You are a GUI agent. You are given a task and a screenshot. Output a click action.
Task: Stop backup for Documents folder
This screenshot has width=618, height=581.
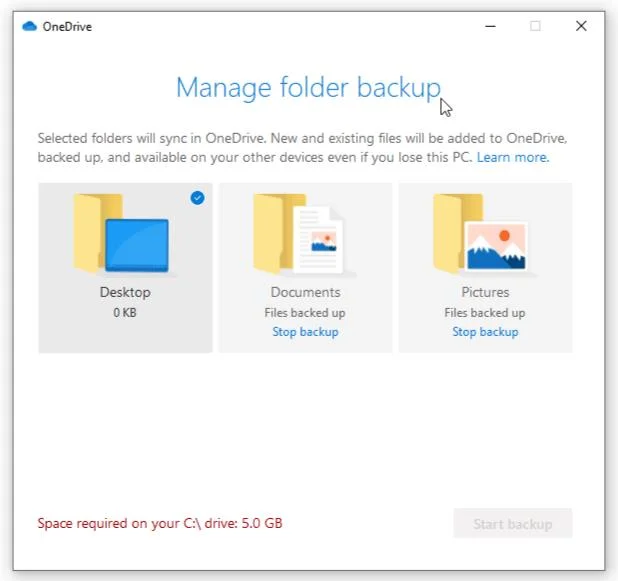pos(305,332)
